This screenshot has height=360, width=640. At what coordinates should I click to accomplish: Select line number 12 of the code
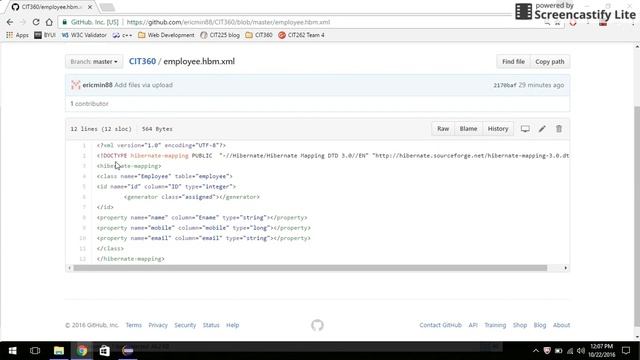click(83, 259)
